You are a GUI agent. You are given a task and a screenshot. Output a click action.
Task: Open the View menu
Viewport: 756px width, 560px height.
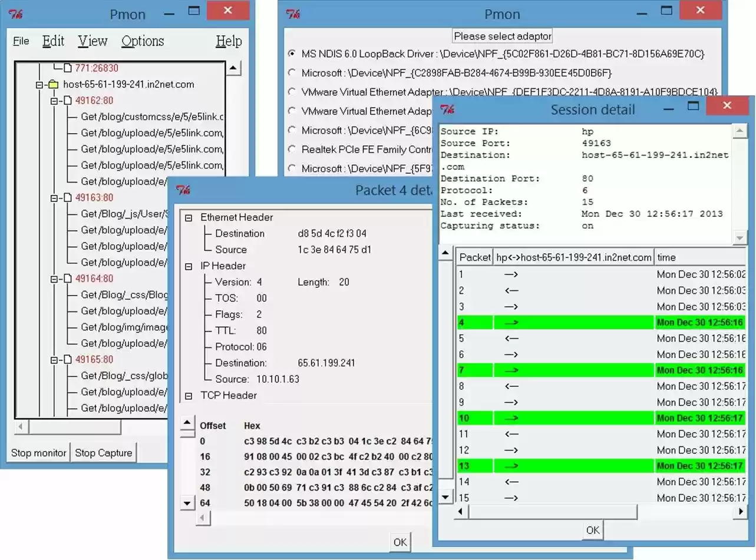[92, 41]
